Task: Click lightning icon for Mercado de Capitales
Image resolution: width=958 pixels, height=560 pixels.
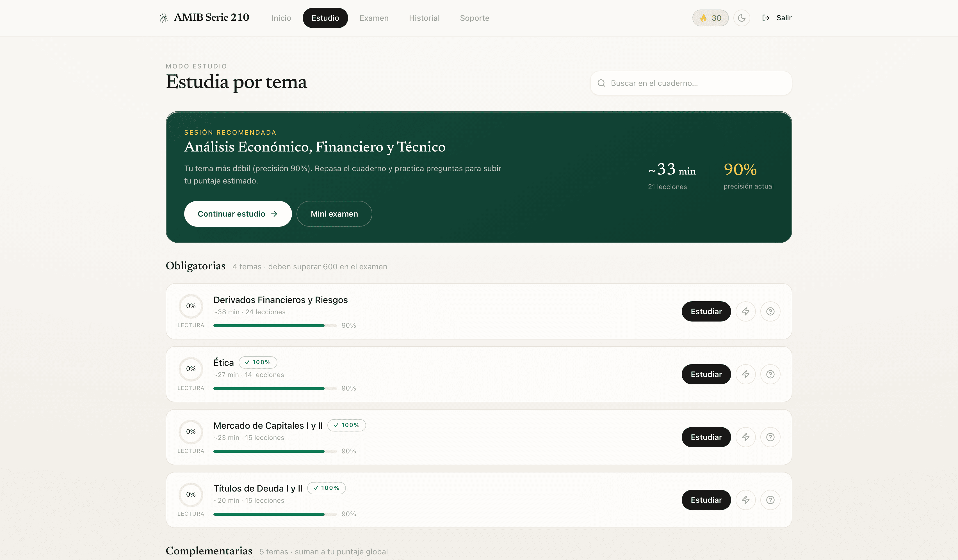Action: [745, 437]
